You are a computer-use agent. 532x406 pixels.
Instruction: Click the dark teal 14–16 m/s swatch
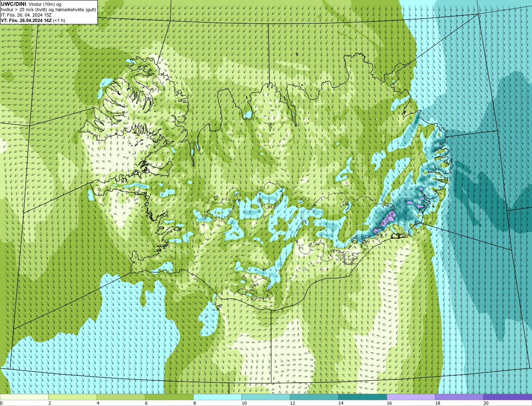[362, 397]
